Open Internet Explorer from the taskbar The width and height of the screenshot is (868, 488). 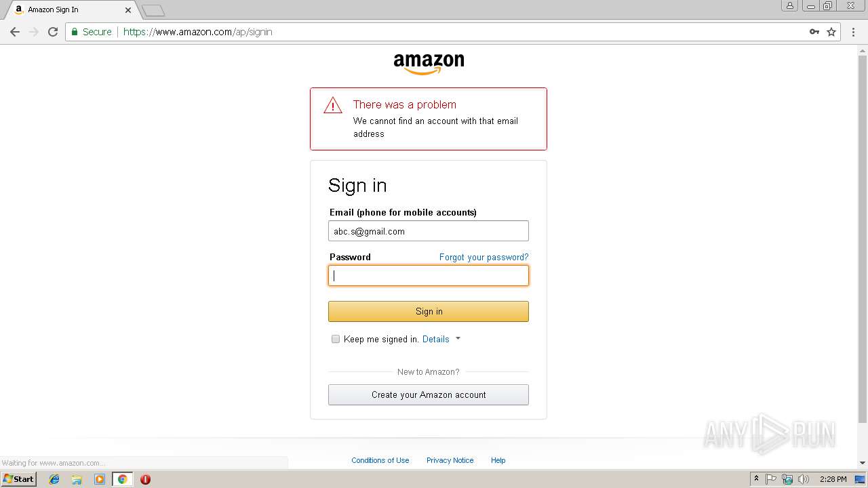(54, 479)
